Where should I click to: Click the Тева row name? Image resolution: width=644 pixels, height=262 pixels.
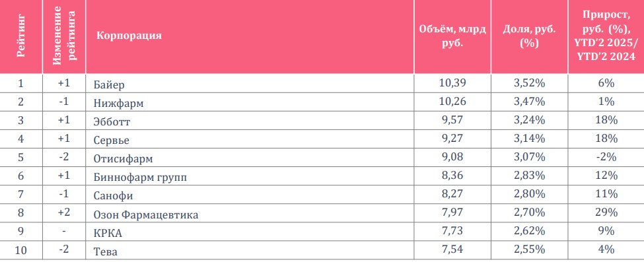[x=106, y=251]
